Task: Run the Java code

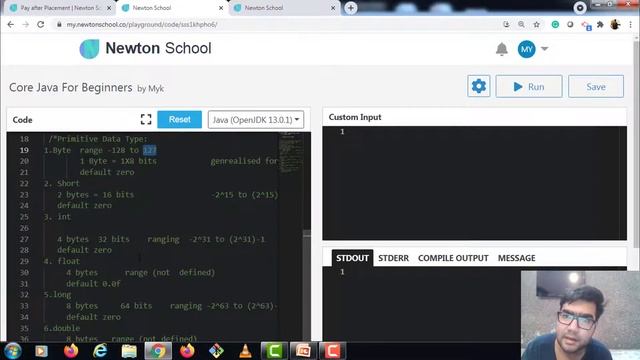Action: click(x=529, y=86)
